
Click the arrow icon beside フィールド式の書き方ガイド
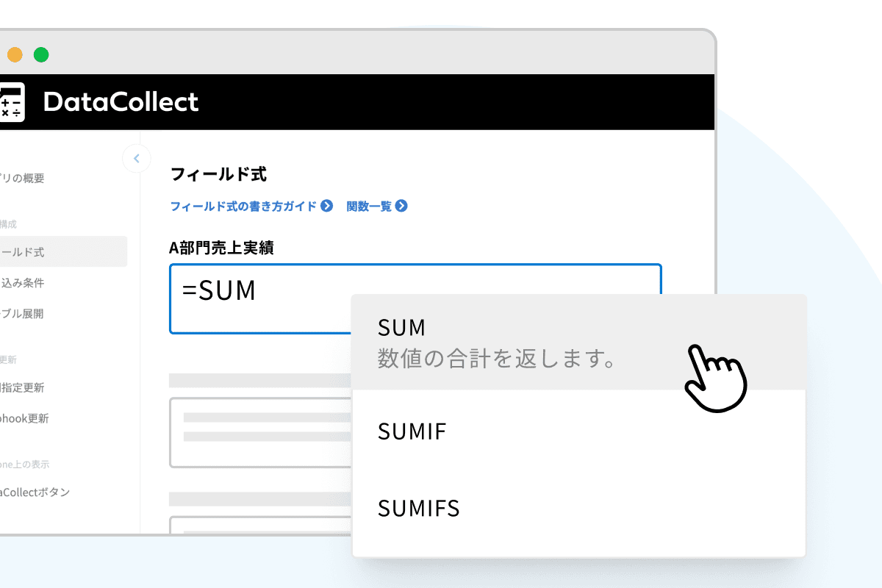(327, 206)
